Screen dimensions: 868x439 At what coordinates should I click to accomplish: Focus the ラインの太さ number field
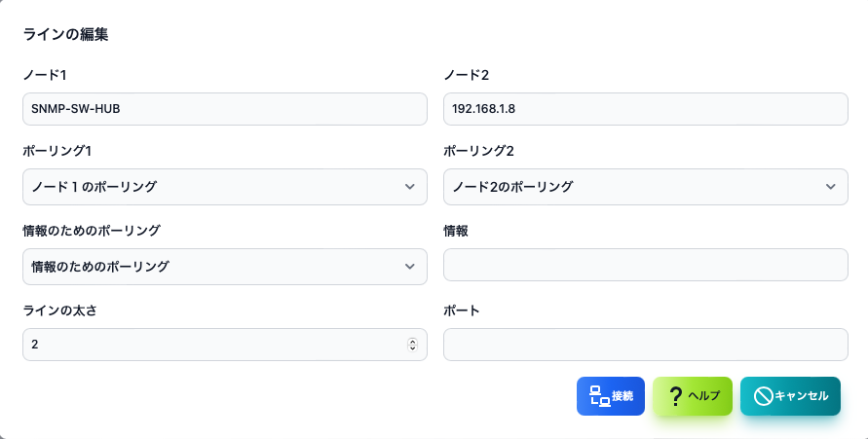pos(225,345)
